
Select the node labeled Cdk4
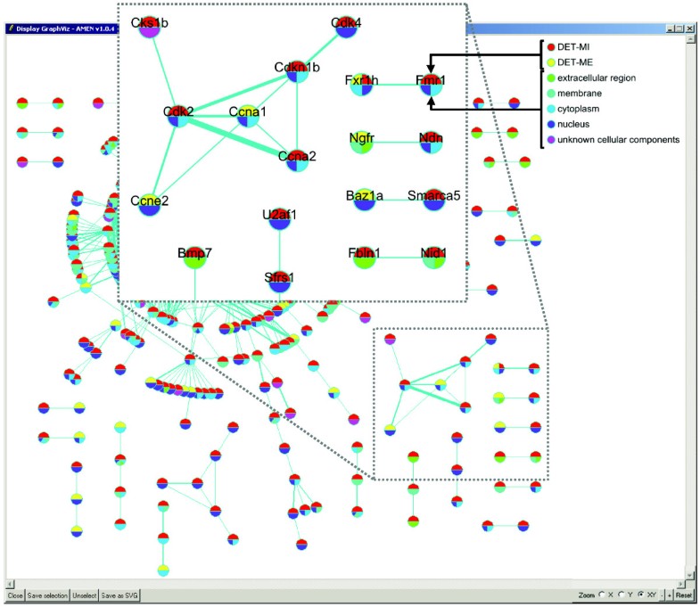pos(346,27)
